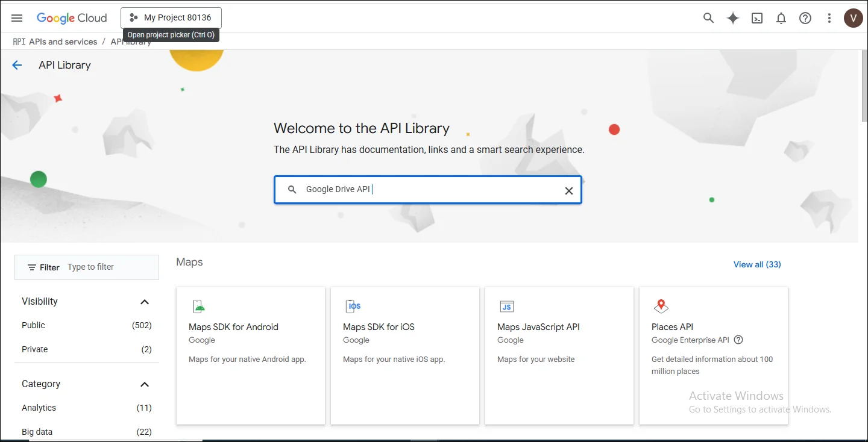Click the Filter icon in the sidebar
The width and height of the screenshot is (868, 442).
click(32, 267)
